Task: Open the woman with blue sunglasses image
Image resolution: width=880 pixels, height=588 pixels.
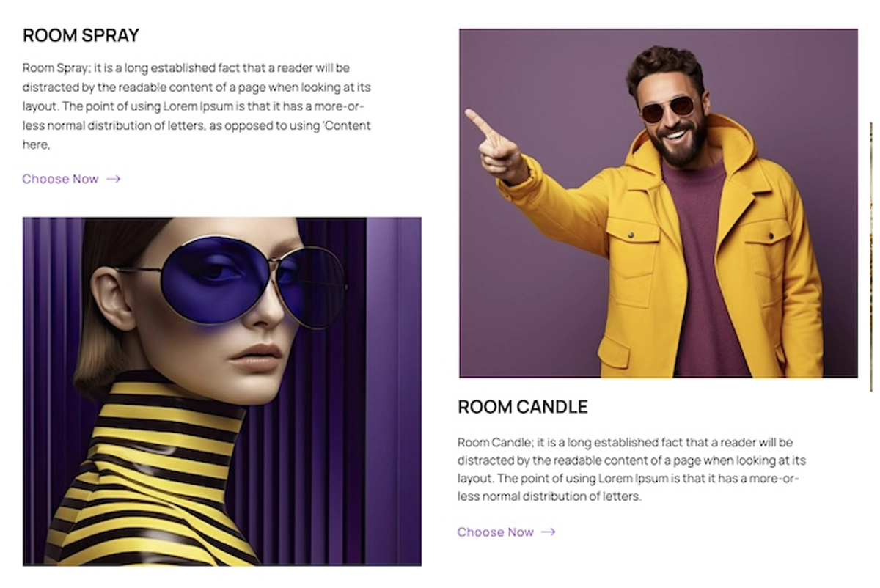Action: [x=222, y=392]
